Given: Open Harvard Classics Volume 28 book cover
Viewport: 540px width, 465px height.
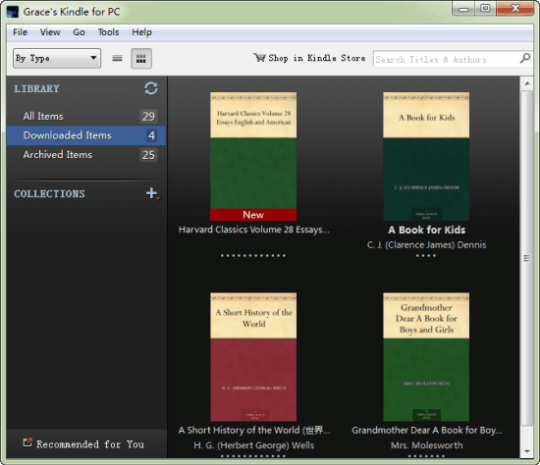Looking at the screenshot, I should (253, 156).
